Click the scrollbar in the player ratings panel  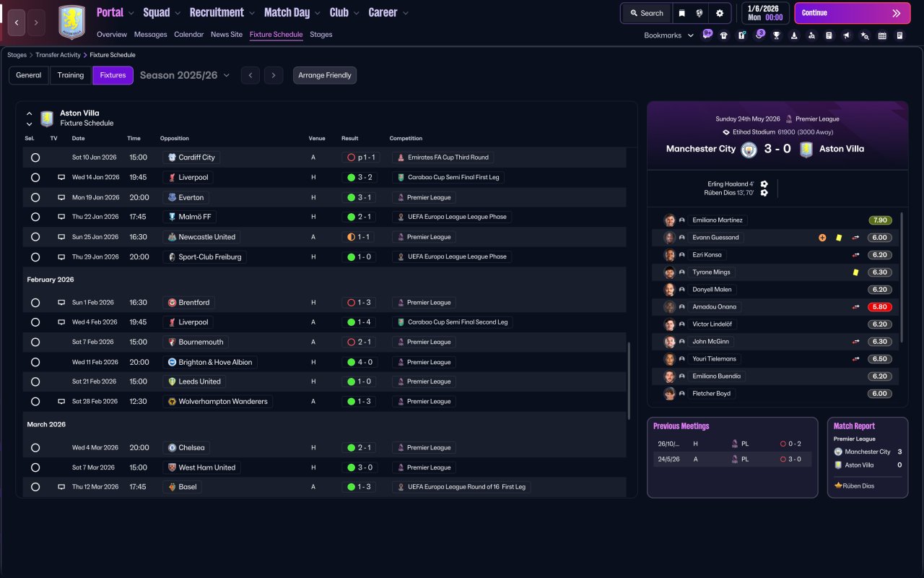coord(902,278)
